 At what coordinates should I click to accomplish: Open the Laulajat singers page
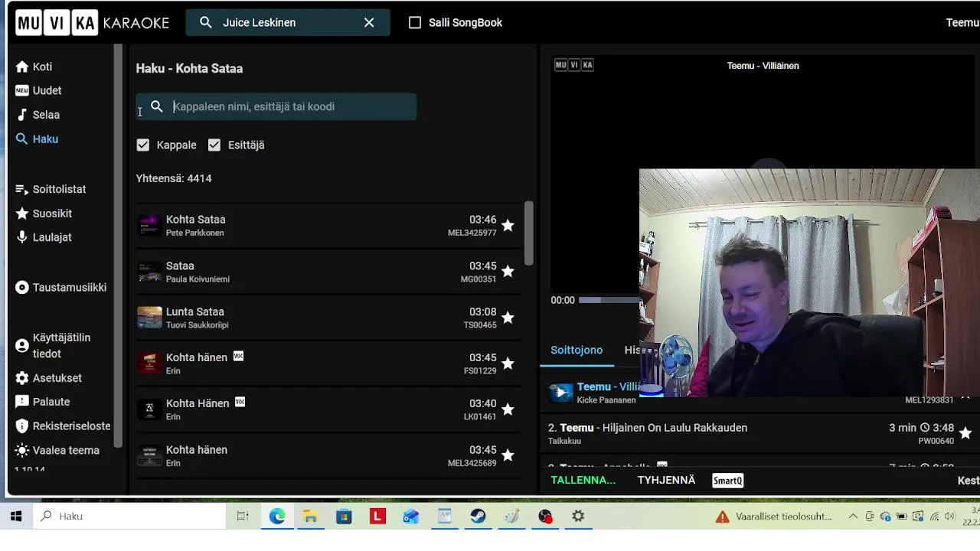tap(44, 237)
